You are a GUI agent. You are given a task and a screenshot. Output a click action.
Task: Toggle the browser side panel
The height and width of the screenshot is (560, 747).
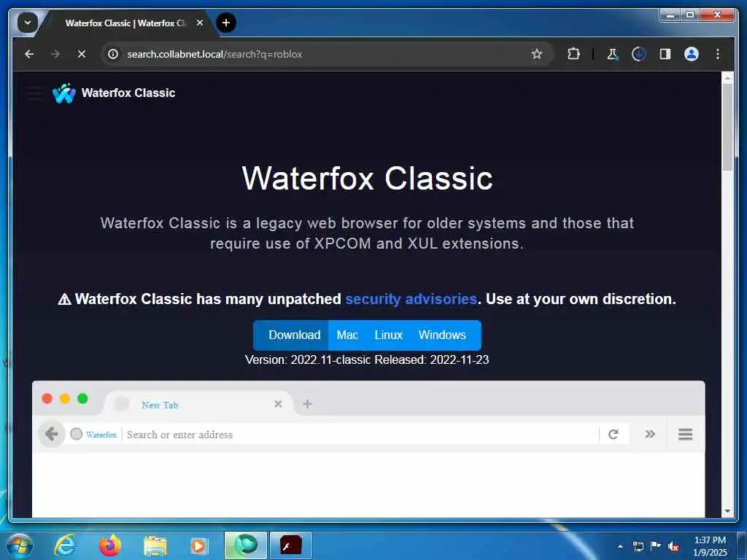point(665,54)
